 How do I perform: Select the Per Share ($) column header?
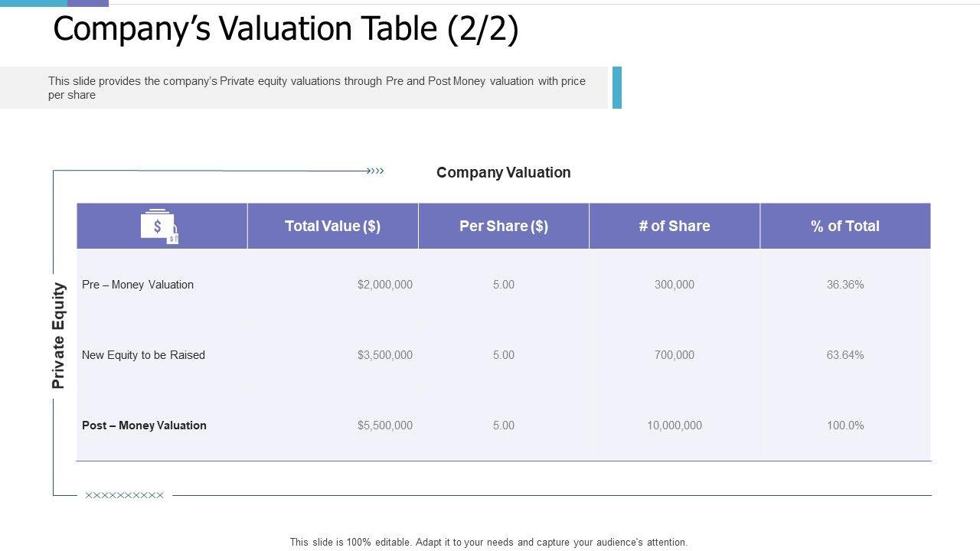pos(504,226)
